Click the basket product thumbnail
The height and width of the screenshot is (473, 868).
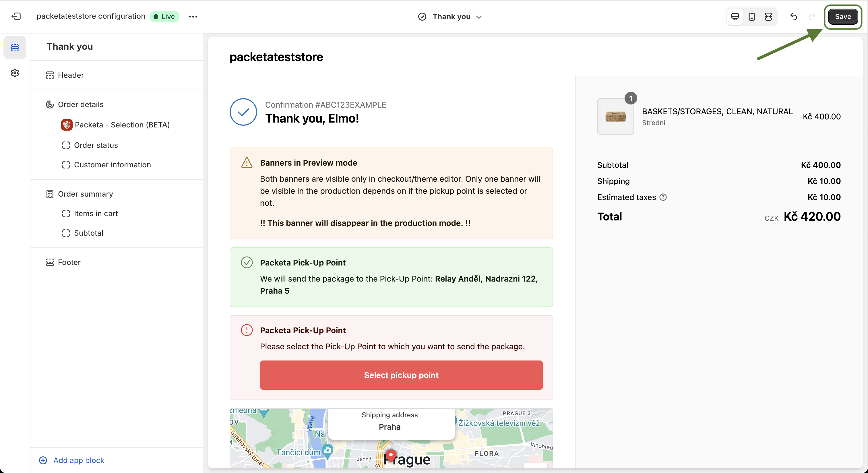615,117
